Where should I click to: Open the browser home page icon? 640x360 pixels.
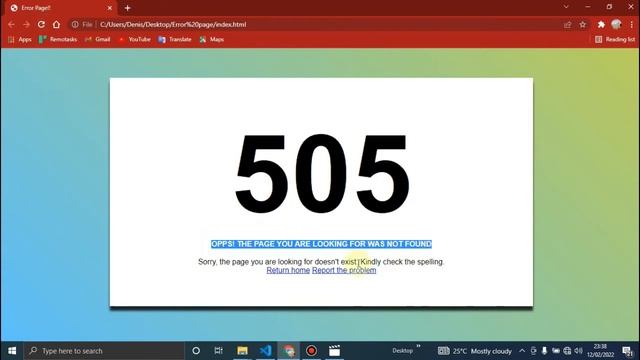coord(56,24)
